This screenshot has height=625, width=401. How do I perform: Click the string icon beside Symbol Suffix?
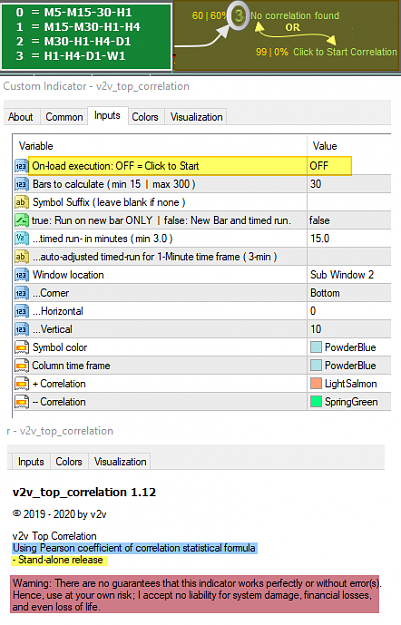click(21, 202)
